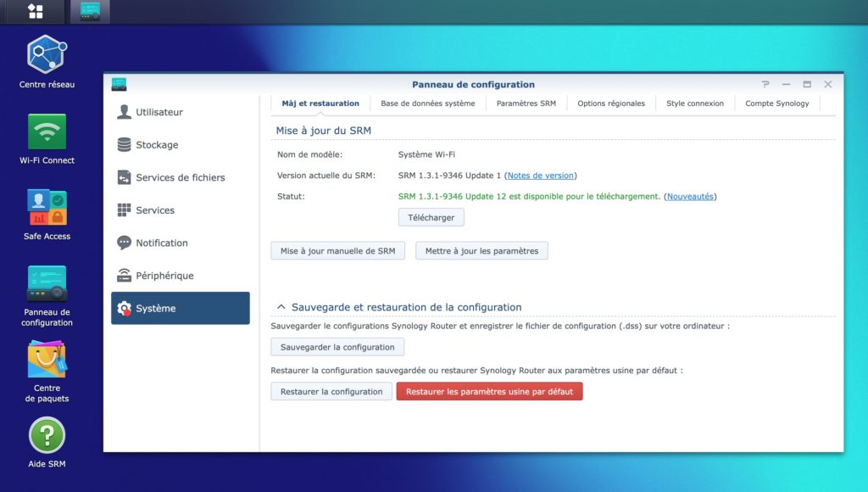Open Panneau de configuration desktop shortcut
This screenshot has width=868, height=492.
click(47, 285)
